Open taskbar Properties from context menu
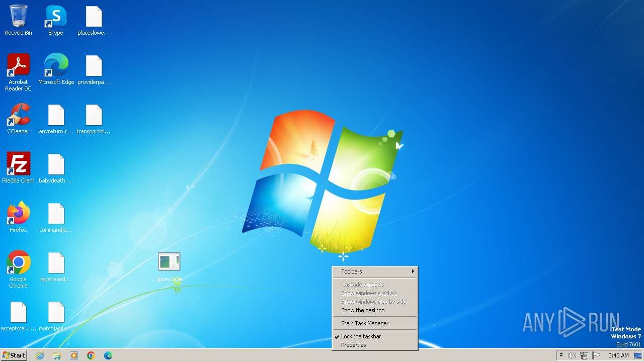This screenshot has width=644, height=362. click(x=375, y=345)
